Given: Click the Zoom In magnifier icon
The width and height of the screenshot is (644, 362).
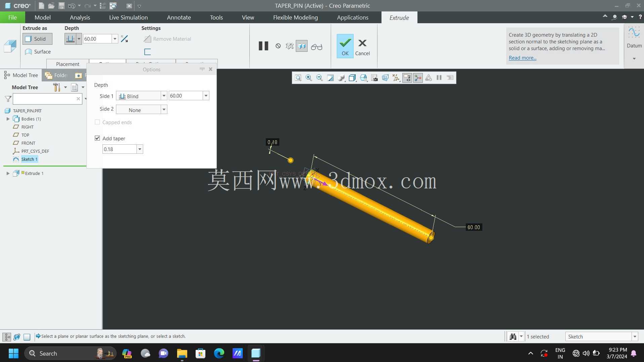Looking at the screenshot, I should click(x=309, y=78).
